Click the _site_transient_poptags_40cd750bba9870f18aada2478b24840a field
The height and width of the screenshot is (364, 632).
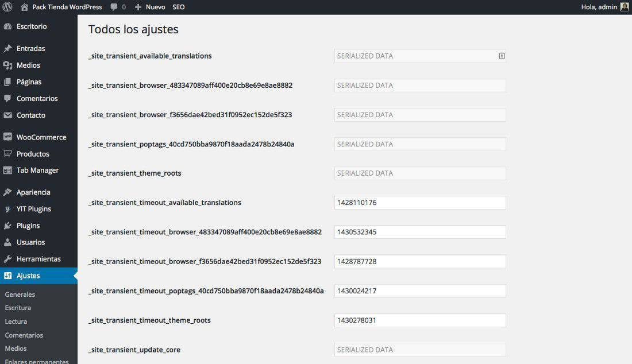[420, 144]
